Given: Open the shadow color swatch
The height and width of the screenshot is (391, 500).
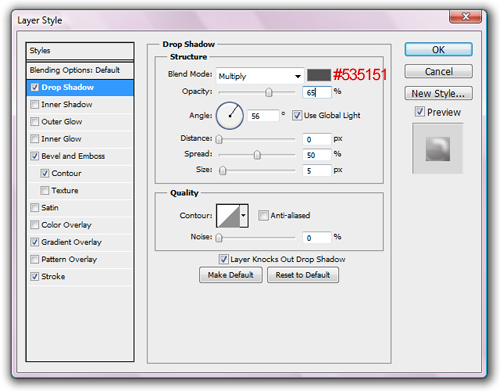Looking at the screenshot, I should point(319,75).
